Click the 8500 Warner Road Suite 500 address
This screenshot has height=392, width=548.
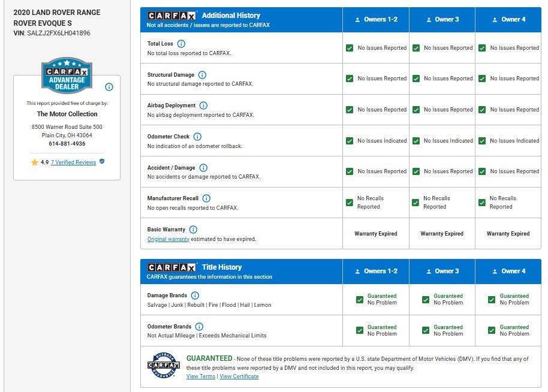coord(67,127)
